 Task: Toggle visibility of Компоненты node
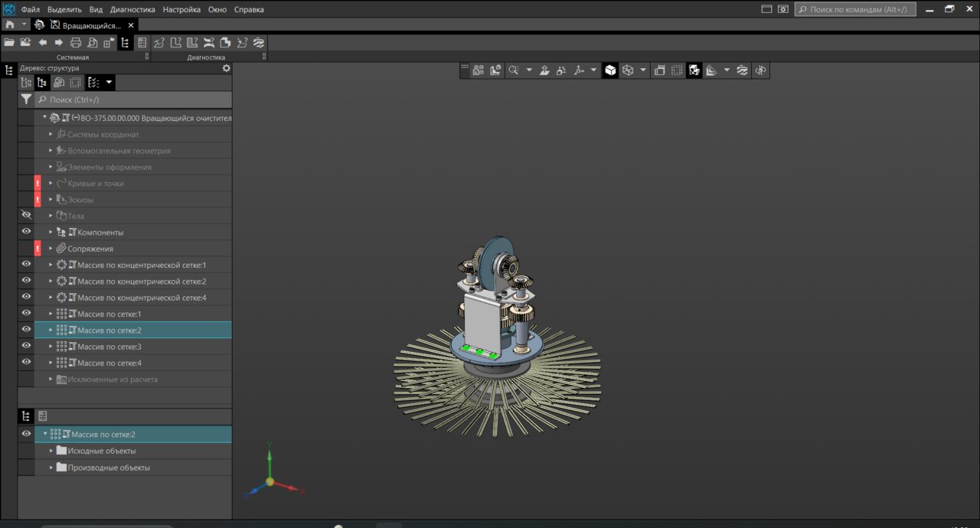(26, 232)
